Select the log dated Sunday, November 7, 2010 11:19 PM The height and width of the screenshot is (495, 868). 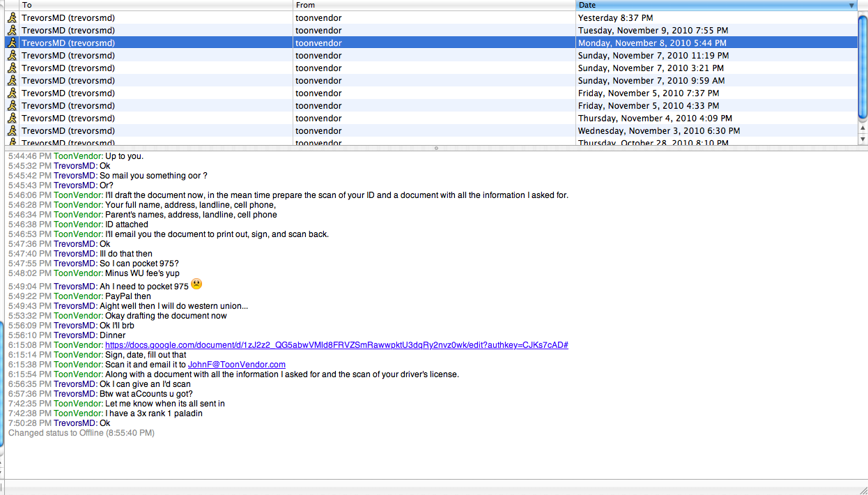[x=432, y=55]
